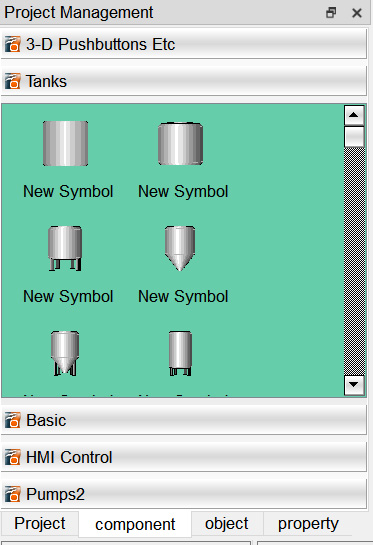The width and height of the screenshot is (373, 545).
Task: Click the Pumps2 category library icon
Action: click(13, 494)
